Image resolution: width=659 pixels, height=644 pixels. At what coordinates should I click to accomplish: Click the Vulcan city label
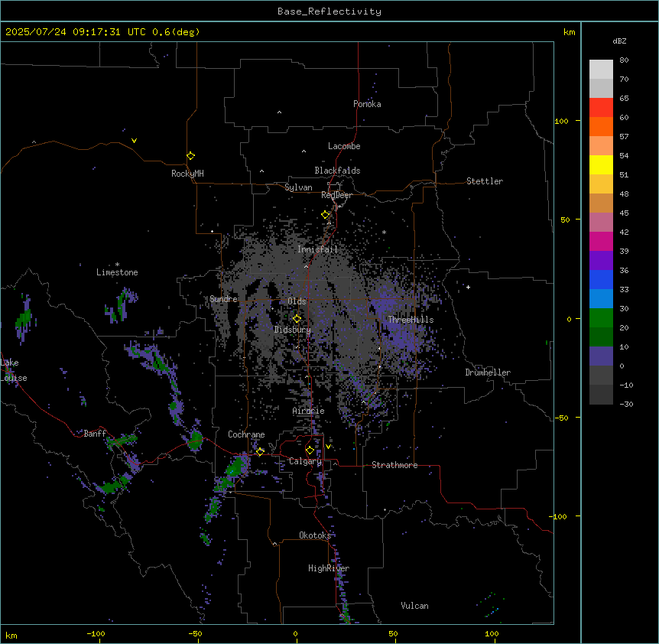pyautogui.click(x=414, y=606)
